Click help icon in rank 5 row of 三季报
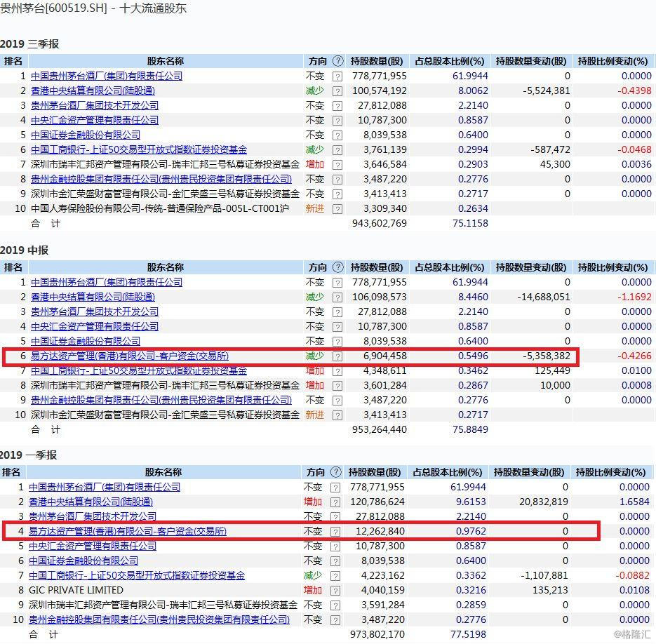 (x=337, y=135)
